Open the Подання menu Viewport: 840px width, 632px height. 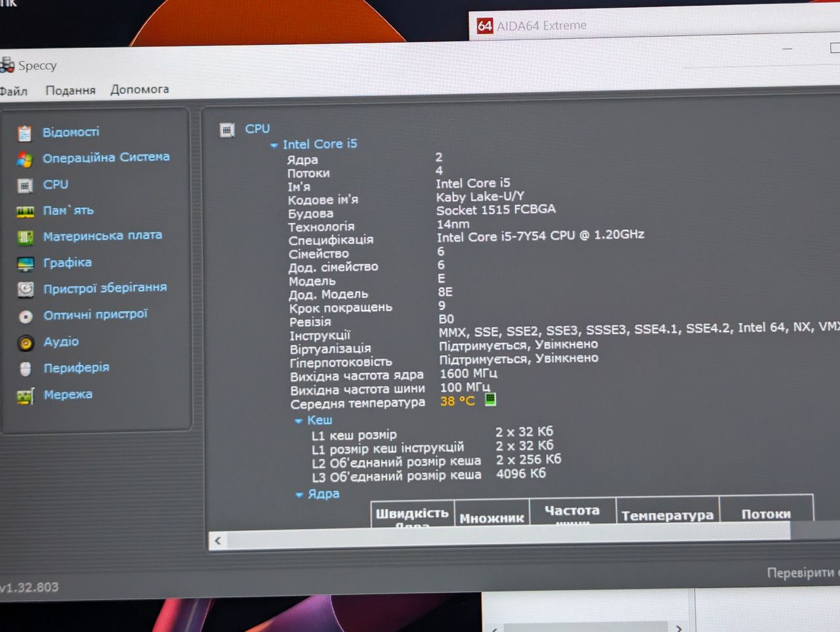coord(70,91)
